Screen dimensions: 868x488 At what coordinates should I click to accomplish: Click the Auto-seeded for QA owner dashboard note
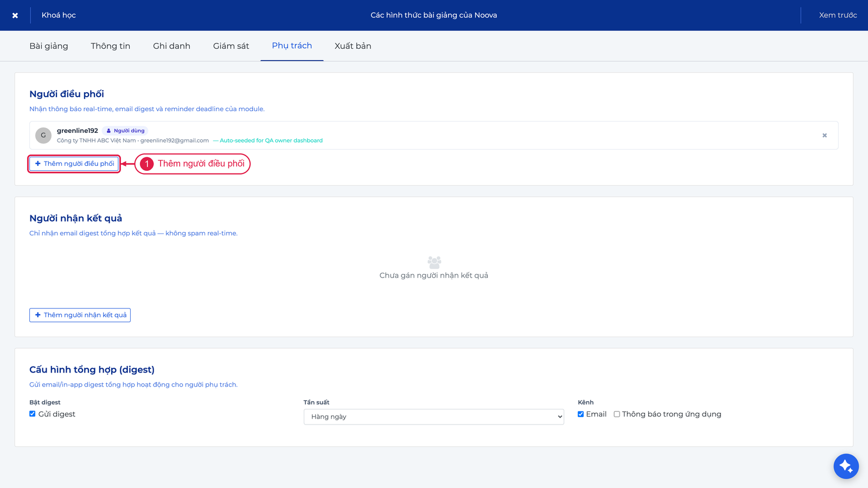[268, 140]
